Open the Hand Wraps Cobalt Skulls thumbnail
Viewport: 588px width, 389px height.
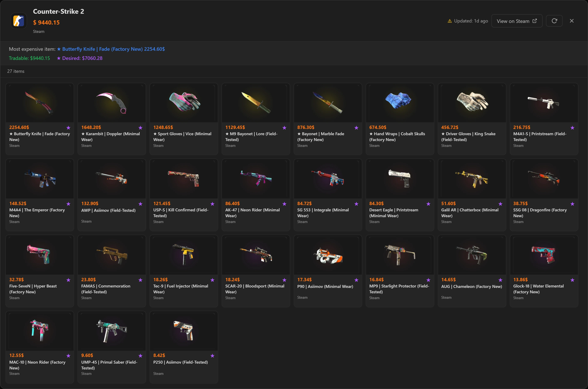400,103
